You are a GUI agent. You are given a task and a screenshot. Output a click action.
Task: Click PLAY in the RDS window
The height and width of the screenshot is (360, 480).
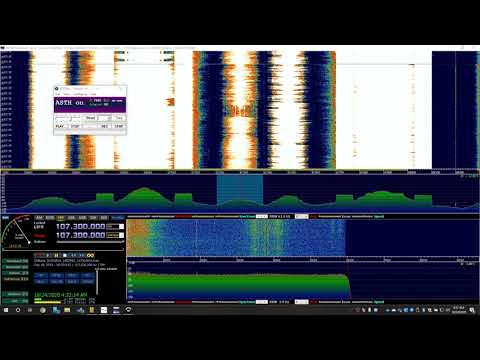[60, 126]
